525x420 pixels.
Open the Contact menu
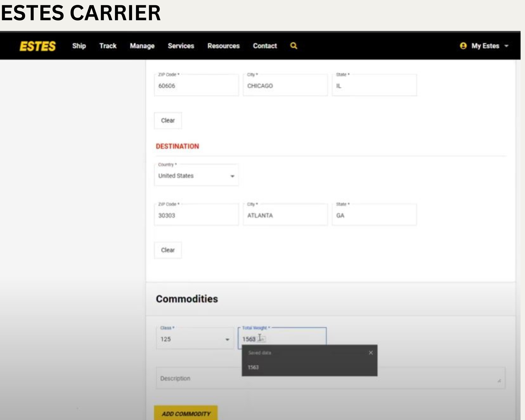[265, 46]
